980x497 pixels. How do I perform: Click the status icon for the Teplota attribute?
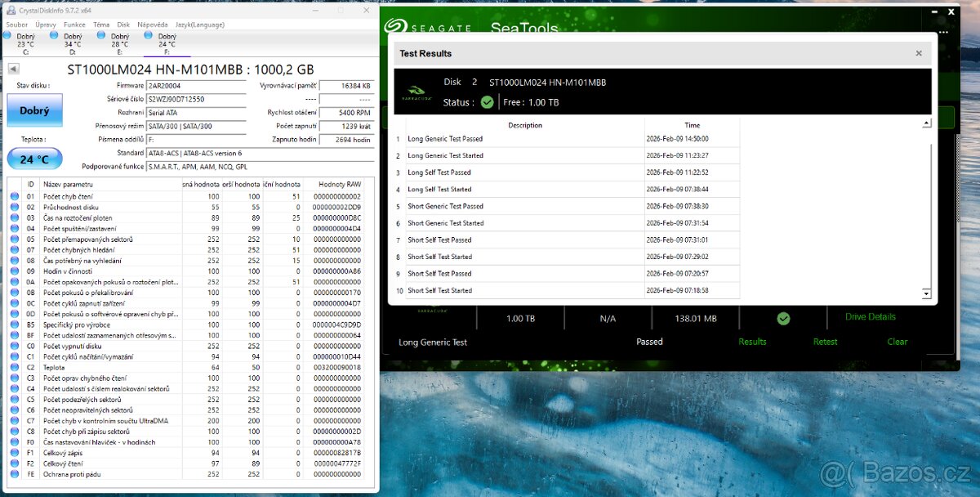point(15,368)
